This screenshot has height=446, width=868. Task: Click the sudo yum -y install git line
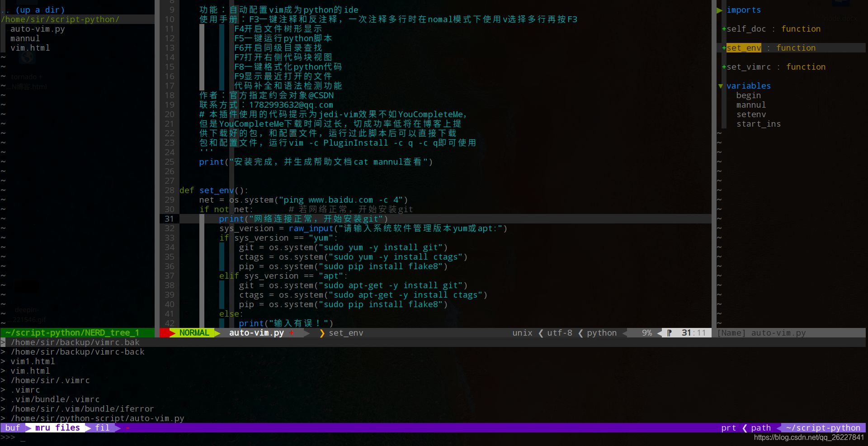pyautogui.click(x=343, y=247)
